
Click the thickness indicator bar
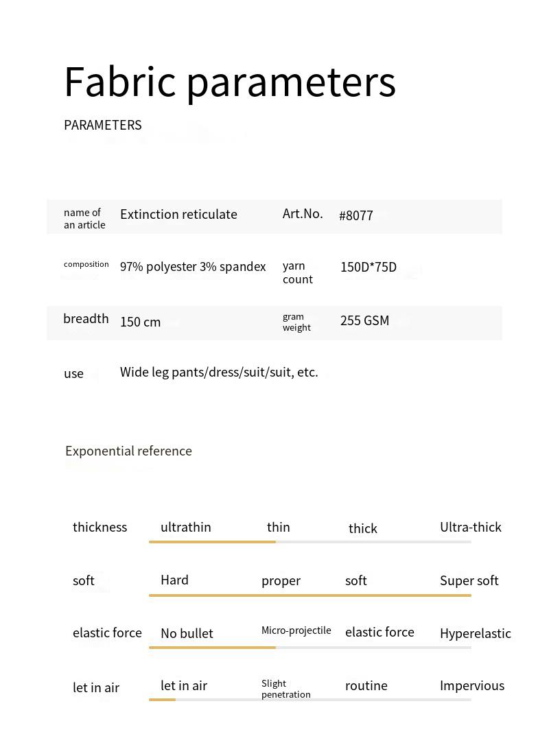309,542
